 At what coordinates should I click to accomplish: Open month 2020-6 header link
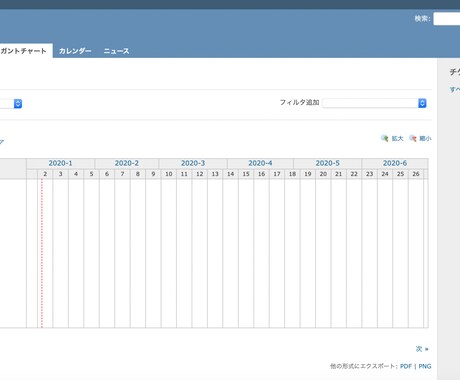pos(395,163)
